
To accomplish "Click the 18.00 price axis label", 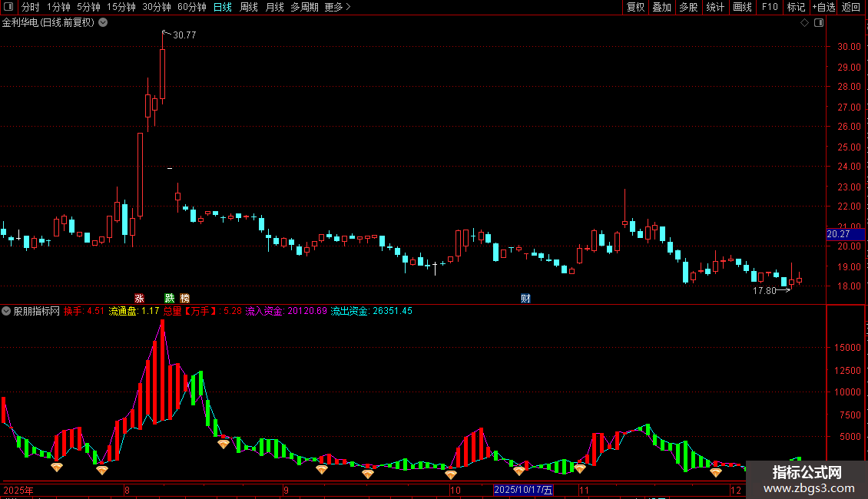I will point(849,286).
